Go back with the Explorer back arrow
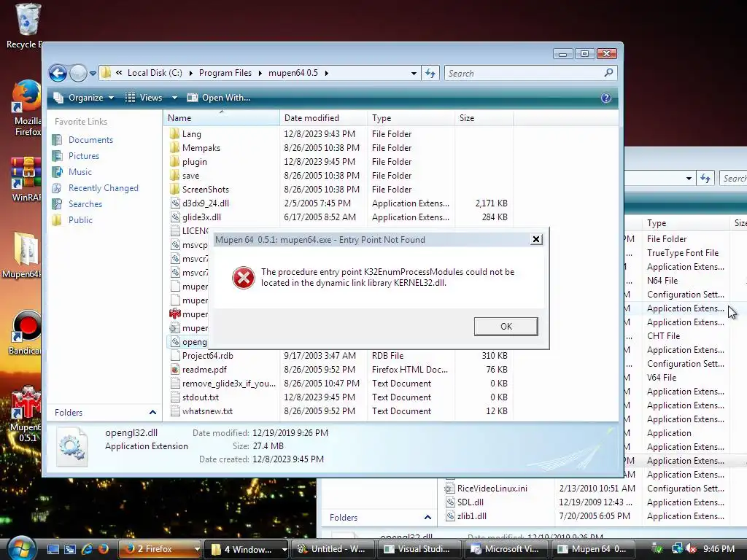The height and width of the screenshot is (560, 747). click(x=58, y=74)
